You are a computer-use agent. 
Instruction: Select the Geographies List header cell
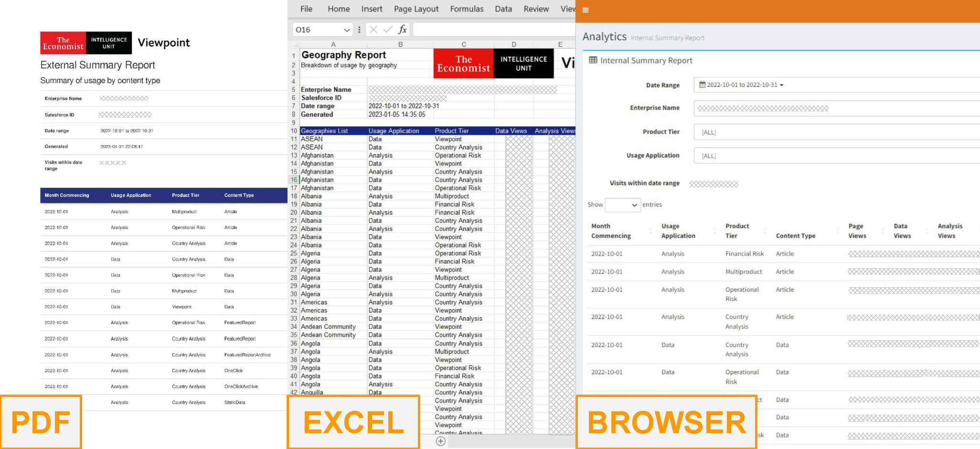(x=333, y=131)
